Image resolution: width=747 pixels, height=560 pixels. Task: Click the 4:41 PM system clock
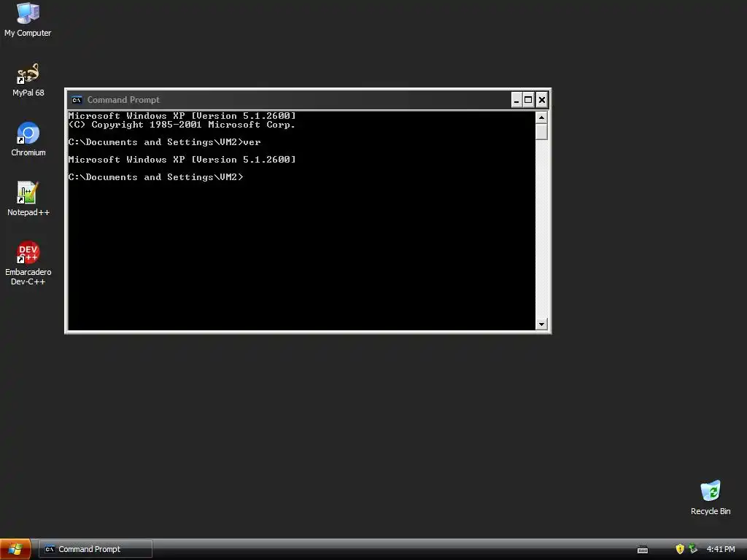pyautogui.click(x=720, y=549)
